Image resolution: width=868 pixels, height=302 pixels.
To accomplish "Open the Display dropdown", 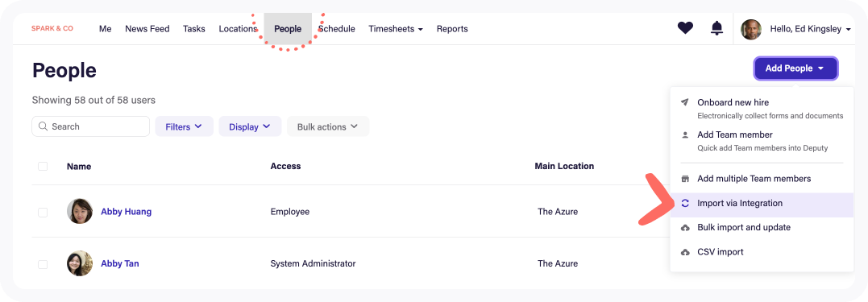I will tap(250, 126).
